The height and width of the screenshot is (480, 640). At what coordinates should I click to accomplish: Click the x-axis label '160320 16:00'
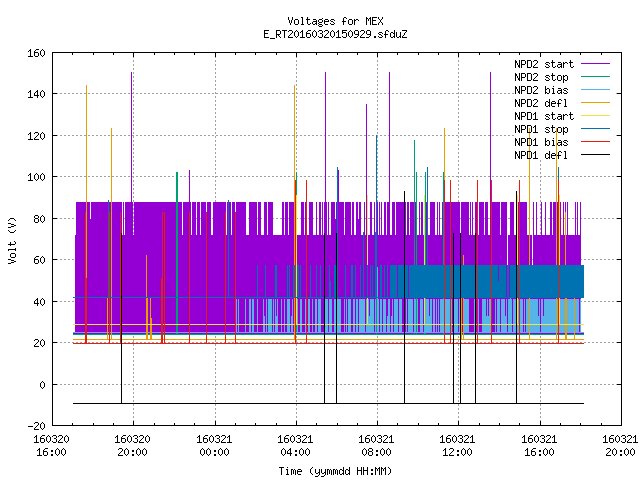[51, 446]
